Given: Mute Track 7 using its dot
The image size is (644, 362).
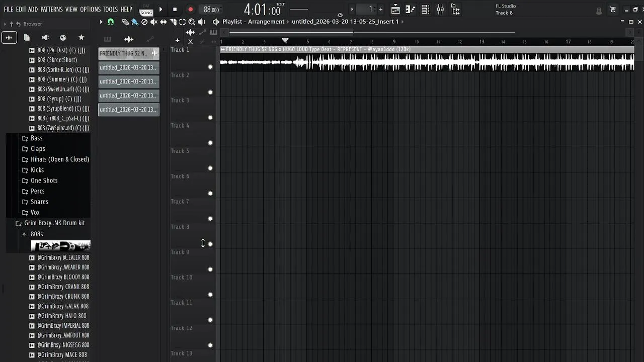Looking at the screenshot, I should click(210, 219).
